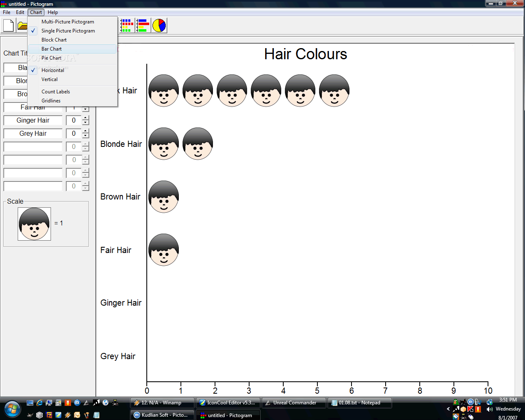
Task: Click the taskbar clock showing 3:51 PM
Action: pos(508,400)
